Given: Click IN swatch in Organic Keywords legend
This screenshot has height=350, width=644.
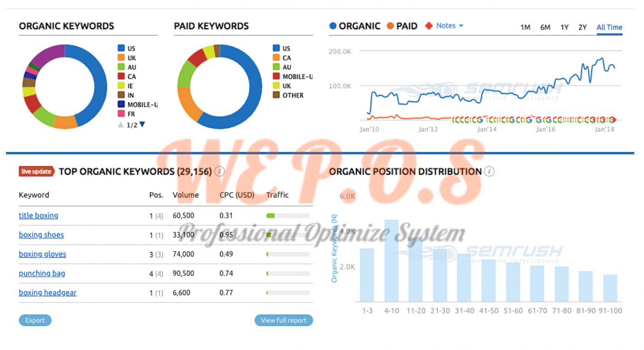Looking at the screenshot, I should click(x=121, y=95).
